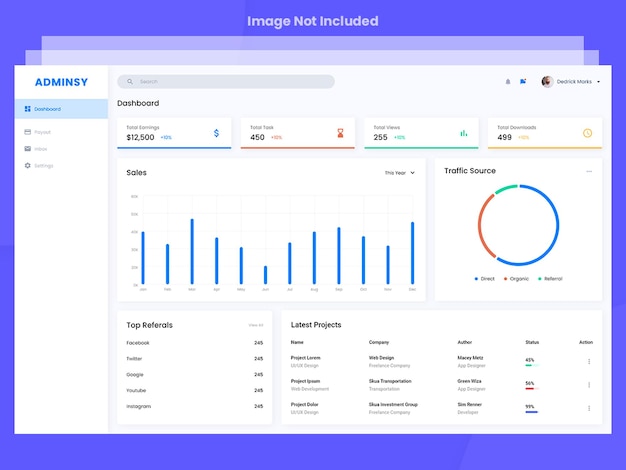Open action menu dots for Project Ipsum

pos(589,385)
